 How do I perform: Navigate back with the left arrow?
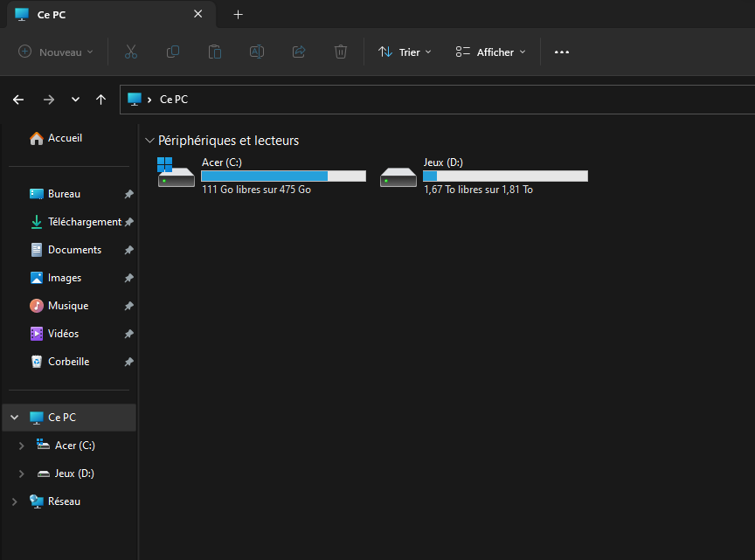[x=18, y=100]
